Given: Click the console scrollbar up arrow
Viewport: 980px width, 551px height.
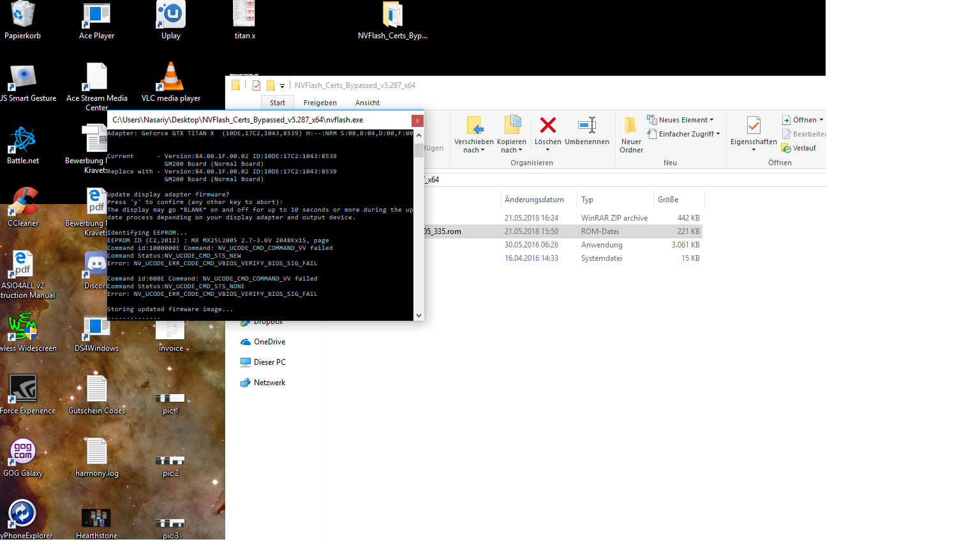Looking at the screenshot, I should point(419,135).
